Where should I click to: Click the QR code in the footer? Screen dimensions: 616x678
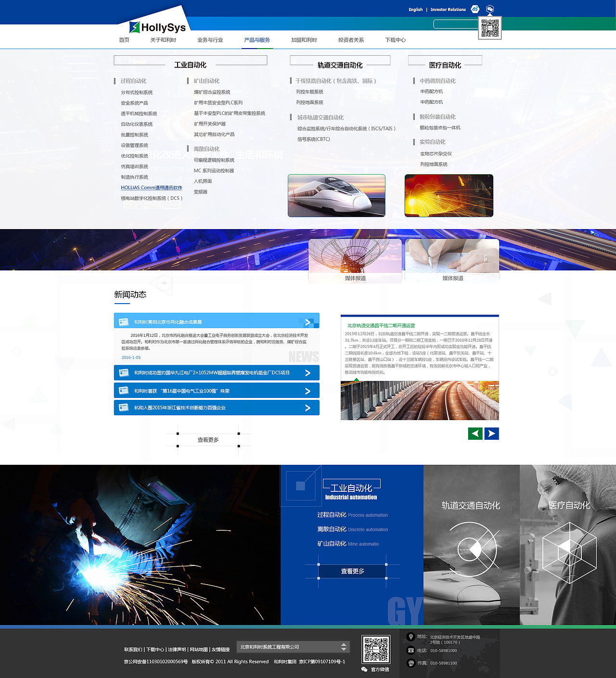click(376, 649)
